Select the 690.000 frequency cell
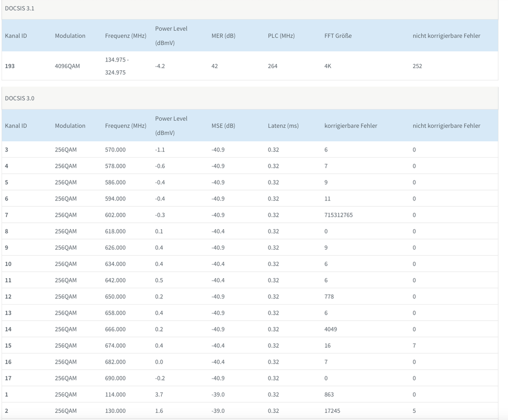Image resolution: width=508 pixels, height=420 pixels. pos(115,378)
